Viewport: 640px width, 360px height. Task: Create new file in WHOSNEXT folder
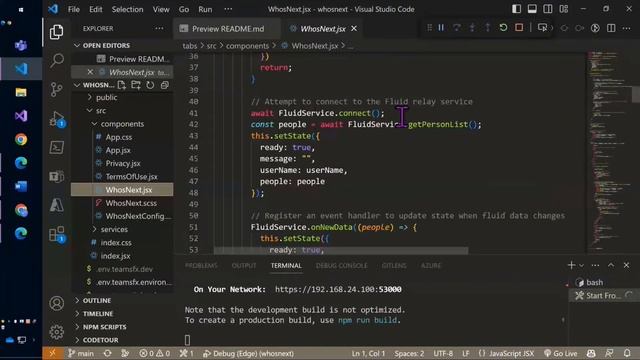tap(122, 85)
